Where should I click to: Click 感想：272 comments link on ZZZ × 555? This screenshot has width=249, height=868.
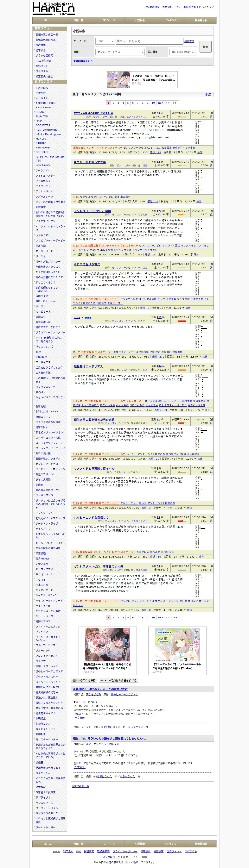158,357
